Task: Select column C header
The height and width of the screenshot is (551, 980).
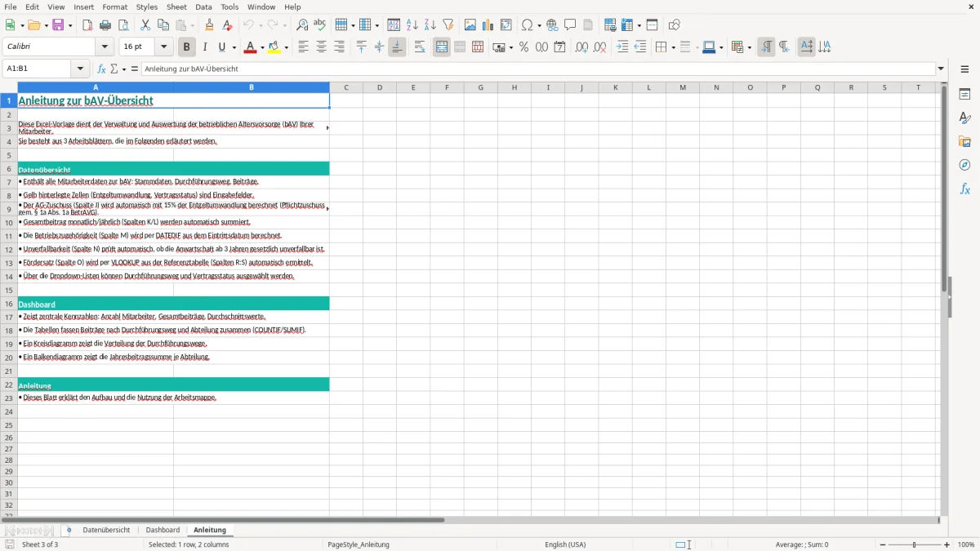Action: pyautogui.click(x=346, y=87)
